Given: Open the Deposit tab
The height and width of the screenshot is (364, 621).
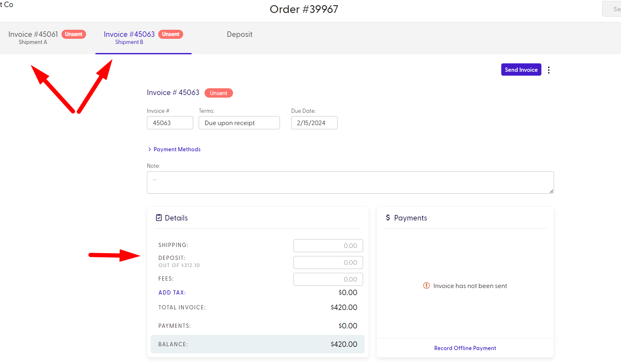Looking at the screenshot, I should (x=239, y=34).
